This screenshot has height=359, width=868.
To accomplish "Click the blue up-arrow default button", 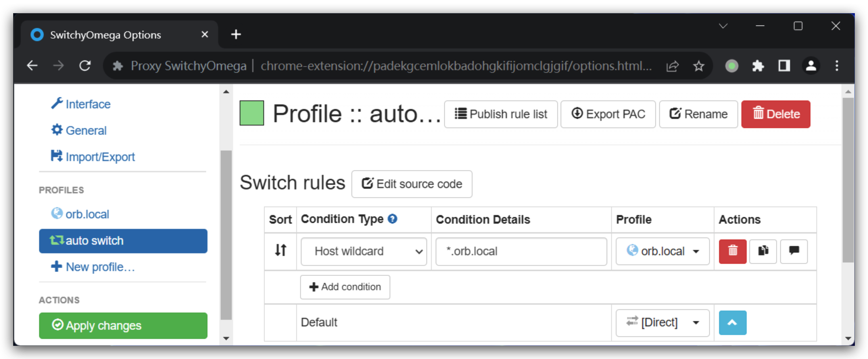I will pos(732,322).
